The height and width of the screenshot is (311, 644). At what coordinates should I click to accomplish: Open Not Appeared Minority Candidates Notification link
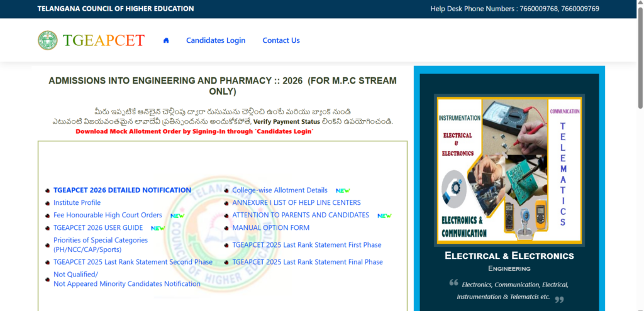pos(127,284)
